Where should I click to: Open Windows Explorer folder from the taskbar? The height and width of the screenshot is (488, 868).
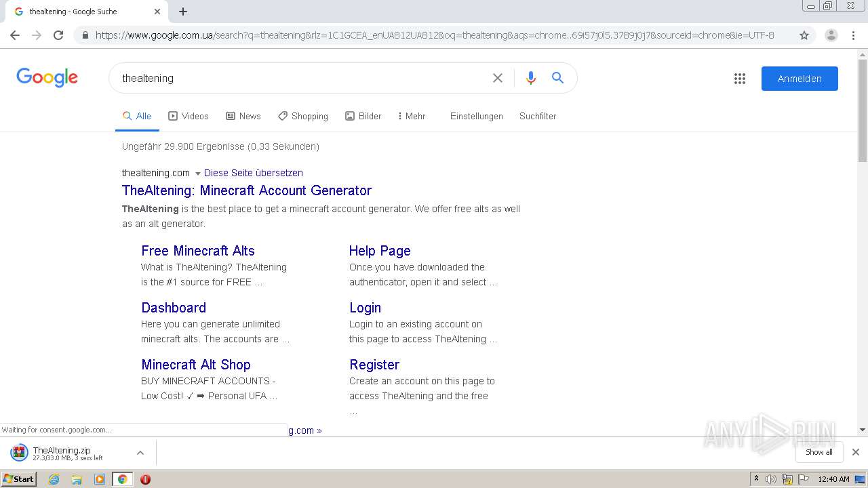coord(77,479)
